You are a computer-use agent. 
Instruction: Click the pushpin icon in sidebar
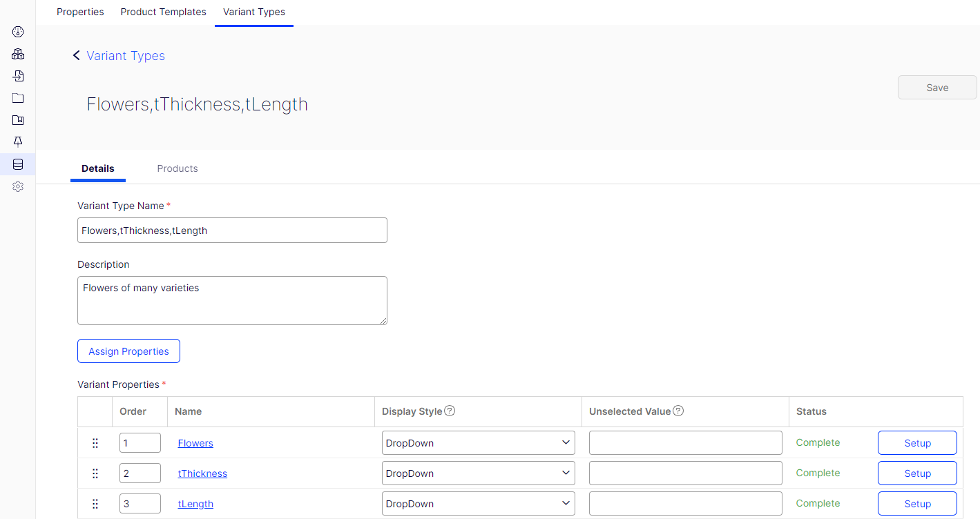18,141
